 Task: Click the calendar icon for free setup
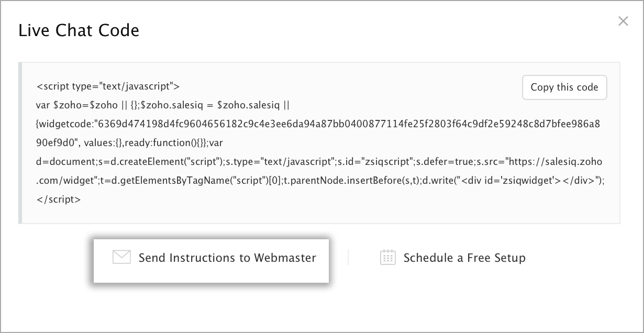click(387, 257)
